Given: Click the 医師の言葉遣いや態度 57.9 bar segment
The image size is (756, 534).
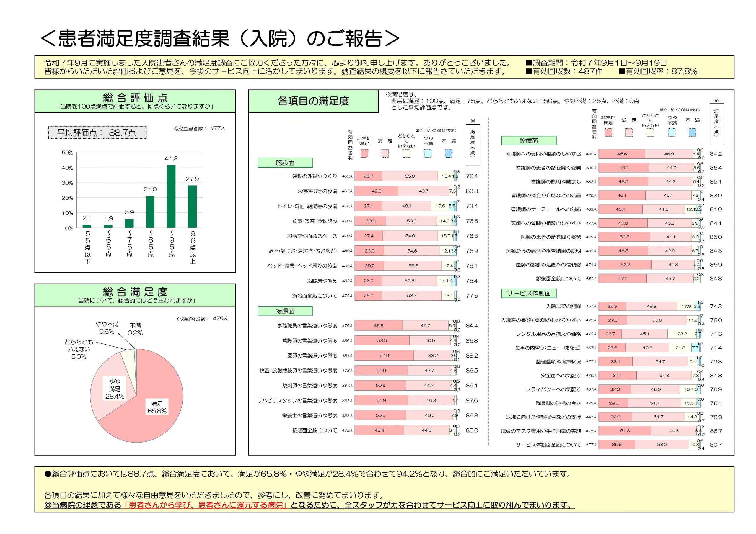Looking at the screenshot, I should (x=384, y=356).
